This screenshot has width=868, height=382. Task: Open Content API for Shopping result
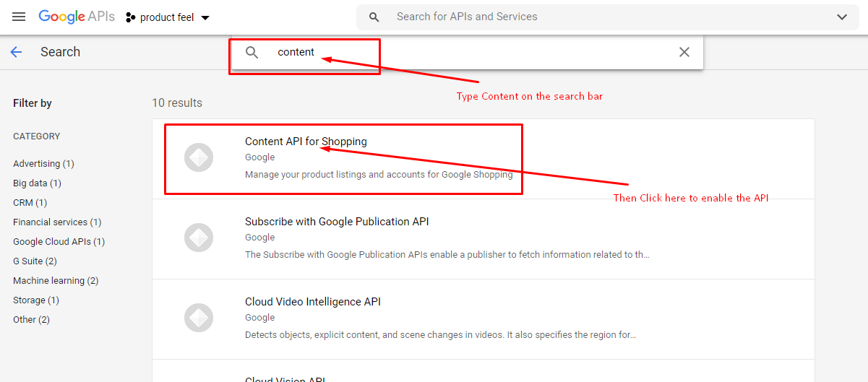(483, 159)
